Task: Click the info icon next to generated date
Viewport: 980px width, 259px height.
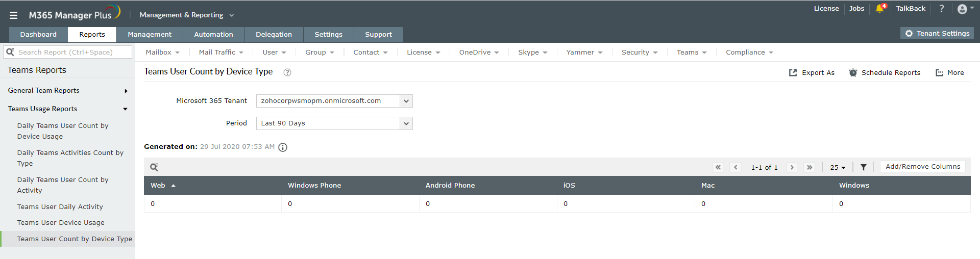Action: (283, 147)
